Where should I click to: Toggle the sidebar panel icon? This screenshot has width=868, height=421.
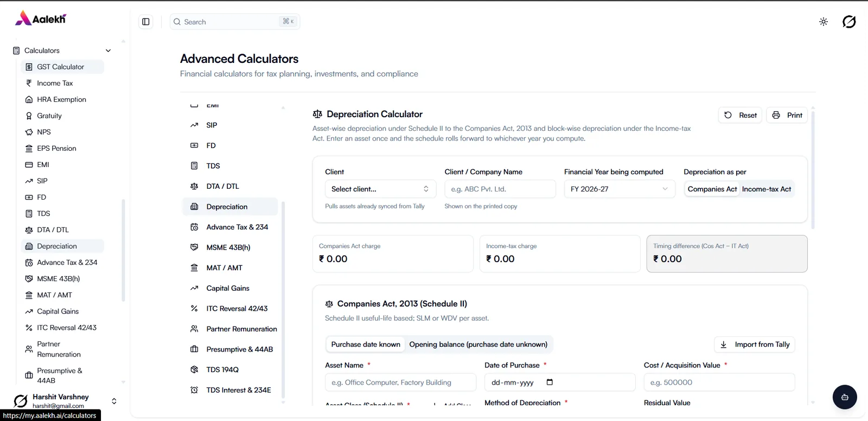tap(146, 22)
